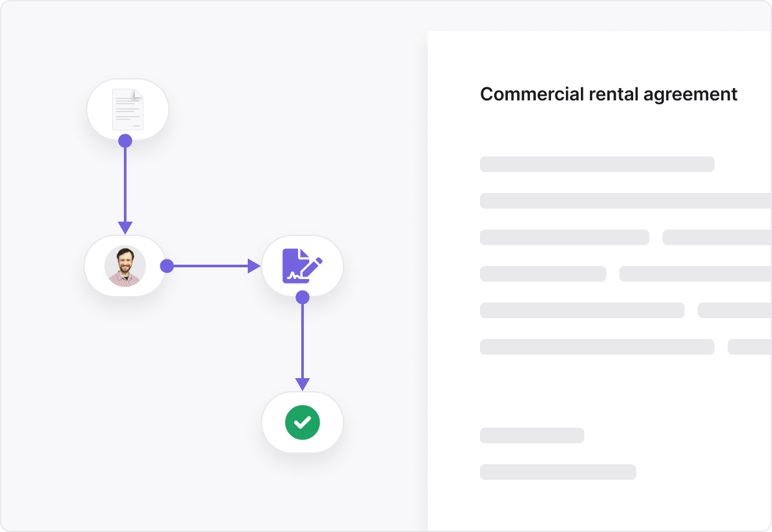This screenshot has width=772, height=532.
Task: Click the document page icon node
Action: pyautogui.click(x=128, y=109)
